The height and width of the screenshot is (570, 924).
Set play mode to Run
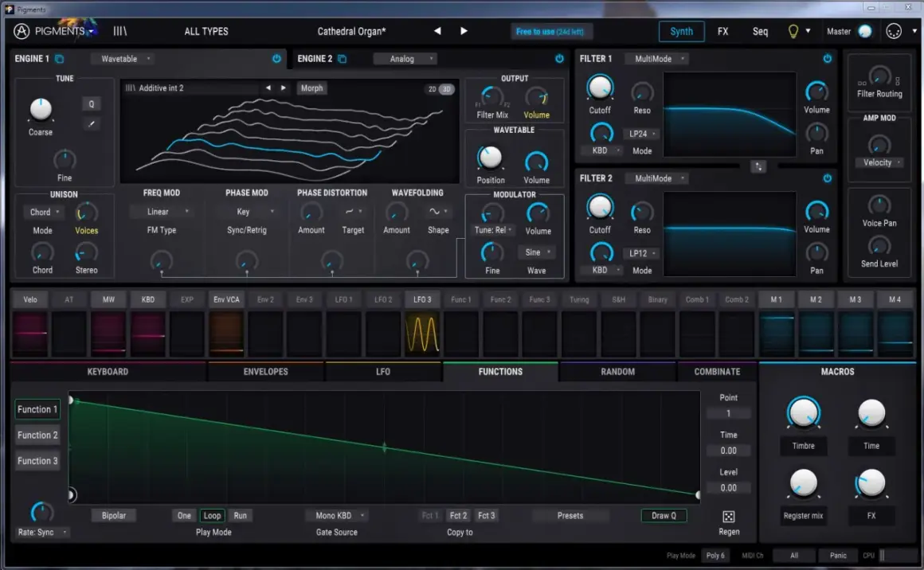pos(241,515)
